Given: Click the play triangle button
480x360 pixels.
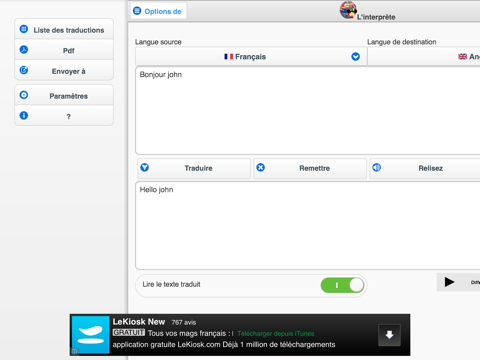Looking at the screenshot, I should coord(449,282).
